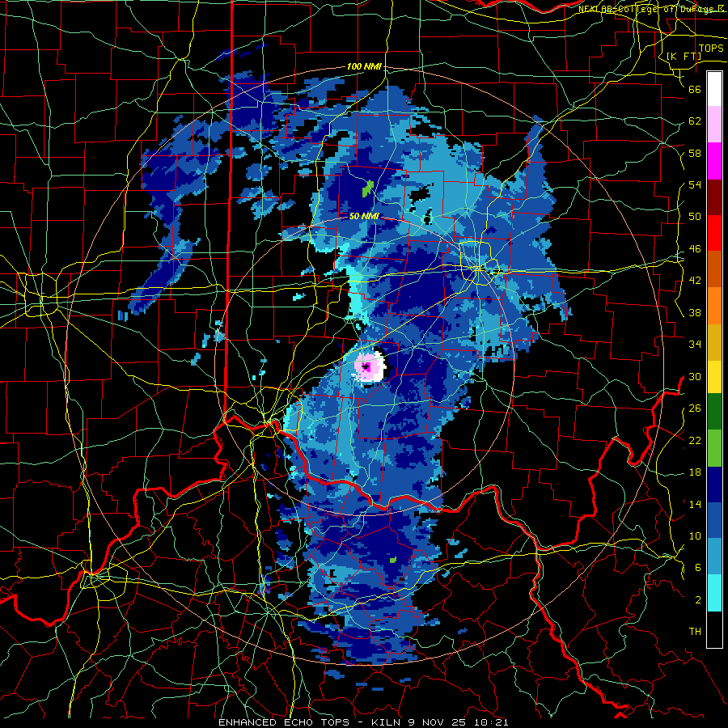This screenshot has height=728, width=728.
Task: Click the bright orange legend swatch
Action: pyautogui.click(x=714, y=305)
